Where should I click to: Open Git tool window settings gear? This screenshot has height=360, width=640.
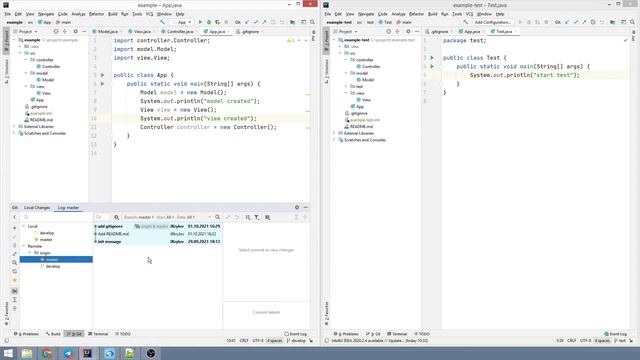[297, 207]
